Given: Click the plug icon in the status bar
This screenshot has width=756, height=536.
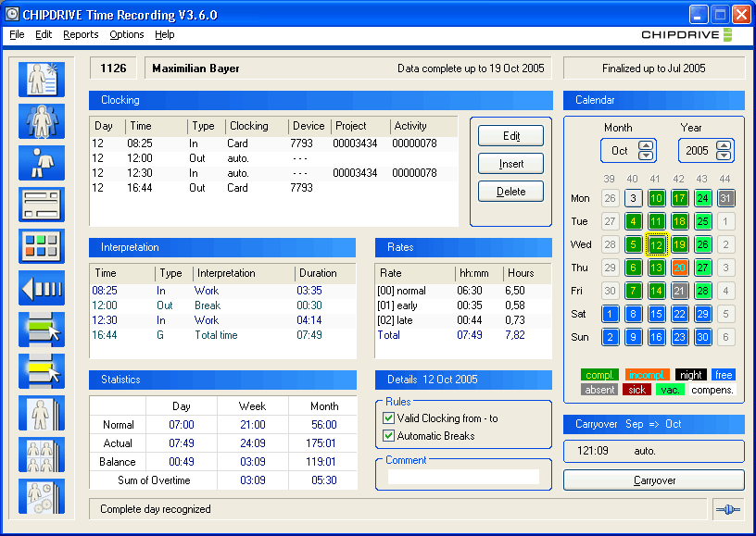Looking at the screenshot, I should pyautogui.click(x=727, y=508).
